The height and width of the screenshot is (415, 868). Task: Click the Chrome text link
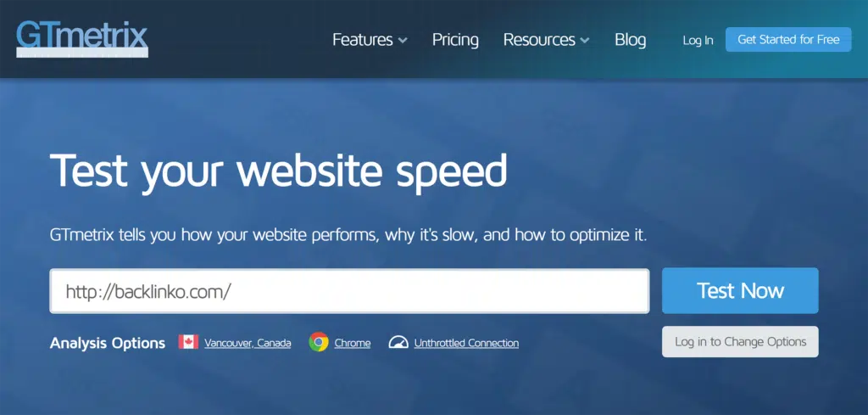click(x=353, y=343)
